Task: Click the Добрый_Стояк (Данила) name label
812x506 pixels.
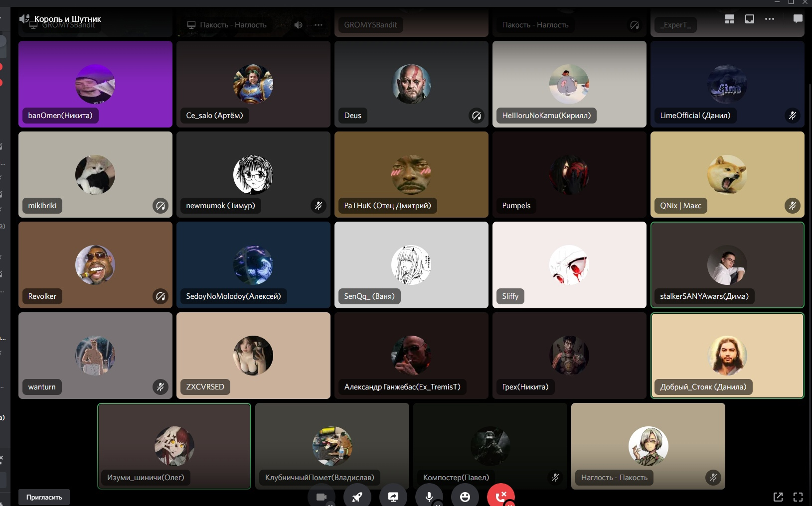Action: pos(703,387)
